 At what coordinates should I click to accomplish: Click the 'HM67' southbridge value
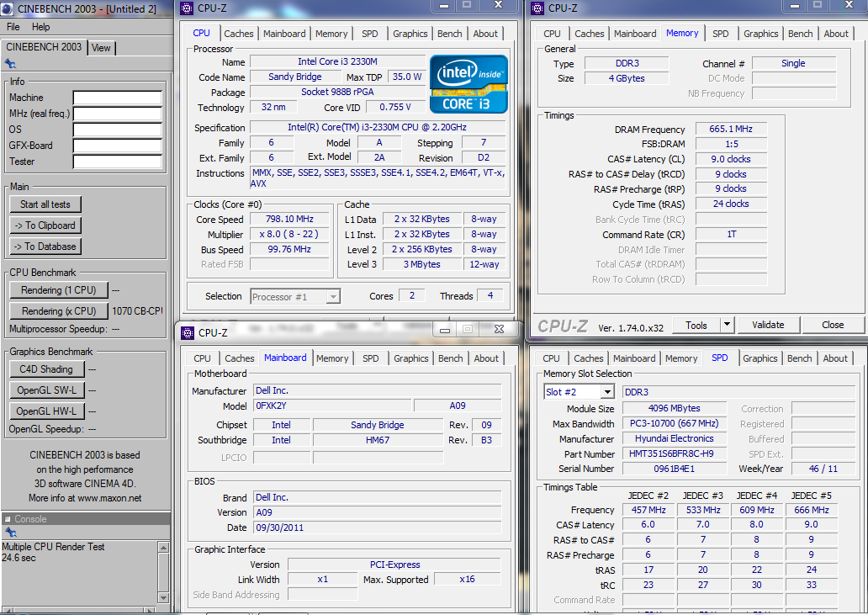pyautogui.click(x=378, y=440)
